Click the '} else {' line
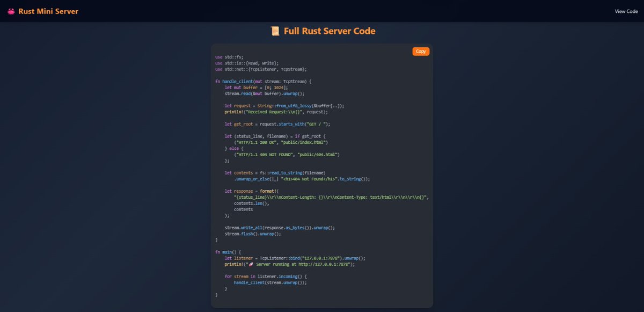644x312 pixels. (x=234, y=148)
